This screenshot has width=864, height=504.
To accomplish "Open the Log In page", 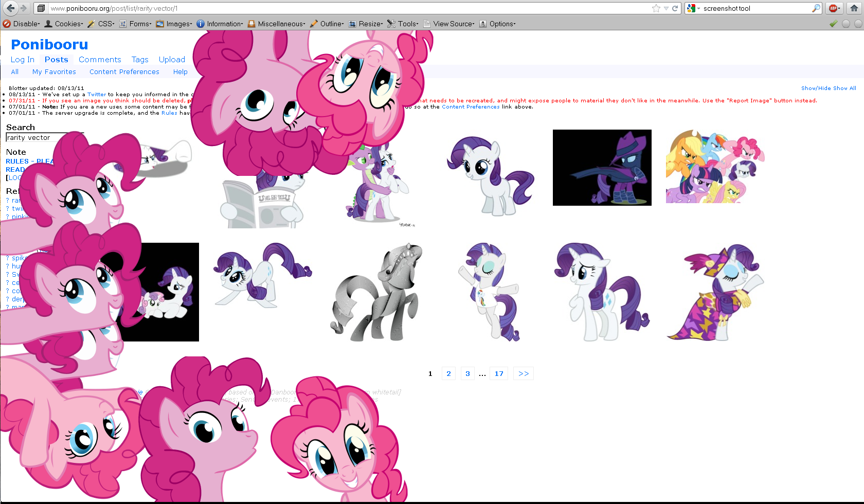I will (23, 60).
